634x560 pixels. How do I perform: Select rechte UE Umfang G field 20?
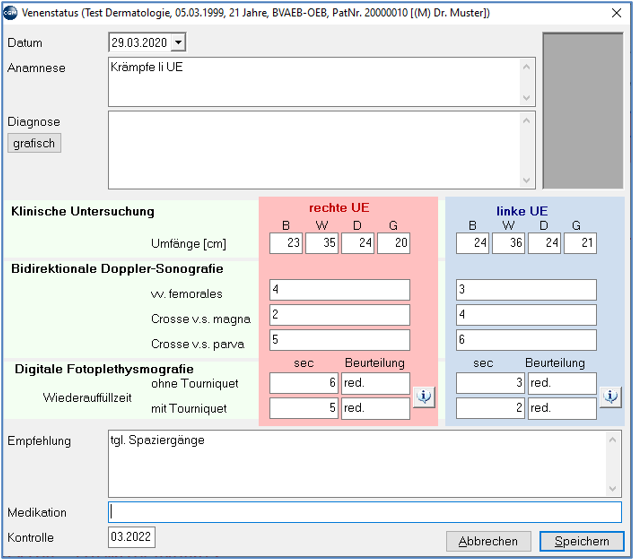click(x=393, y=243)
